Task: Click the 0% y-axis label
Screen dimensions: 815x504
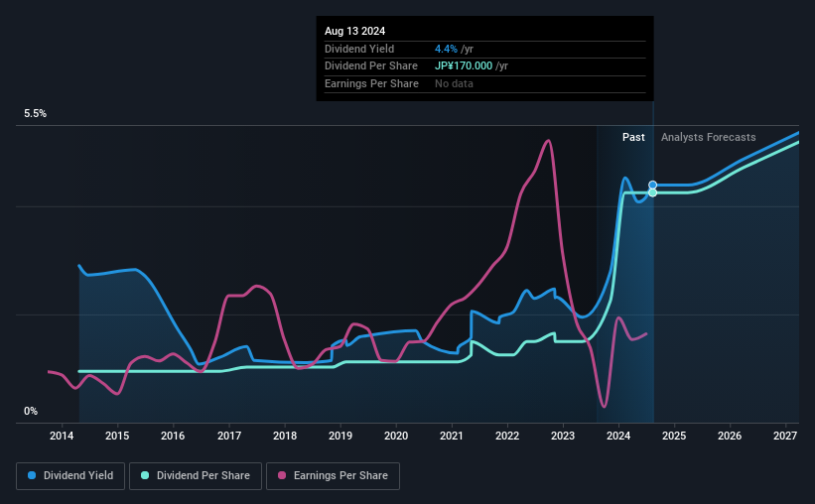Action: (x=31, y=411)
